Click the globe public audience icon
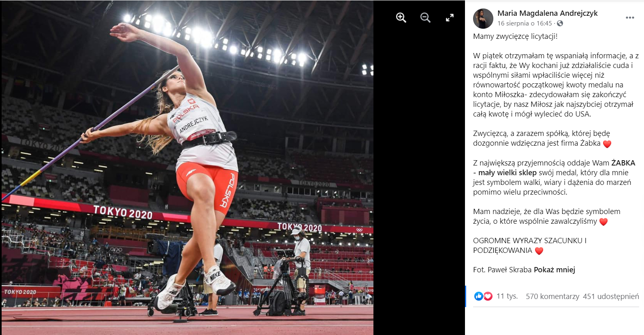This screenshot has height=335, width=644. pyautogui.click(x=560, y=23)
